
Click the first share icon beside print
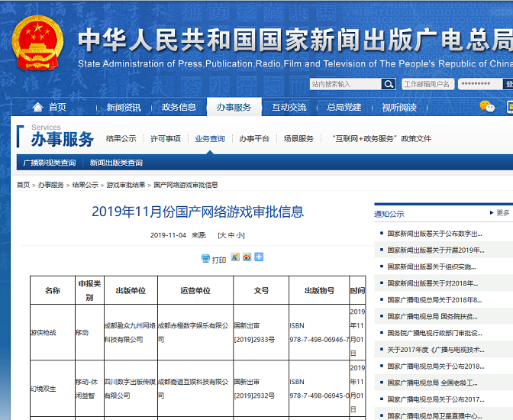pos(235,257)
